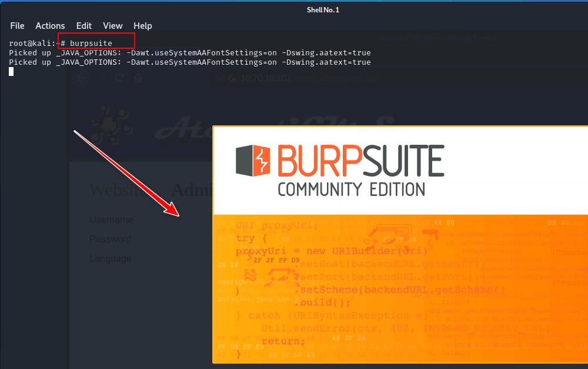Screen dimensions: 588x369
Task: Click the COMMUNITY EDITION splash text
Action: point(351,190)
